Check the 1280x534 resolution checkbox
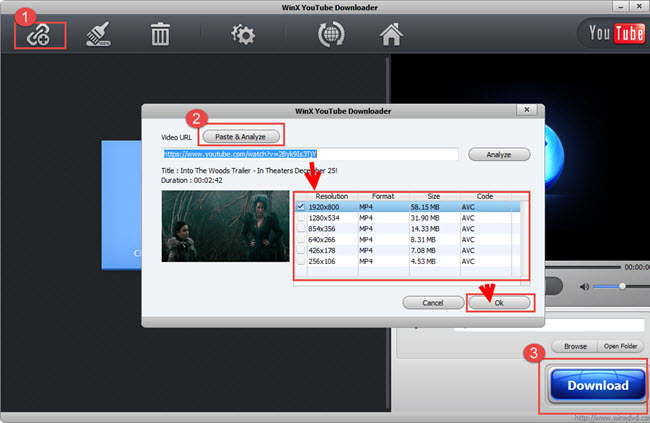Screen dimensions: 650x423 [301, 217]
